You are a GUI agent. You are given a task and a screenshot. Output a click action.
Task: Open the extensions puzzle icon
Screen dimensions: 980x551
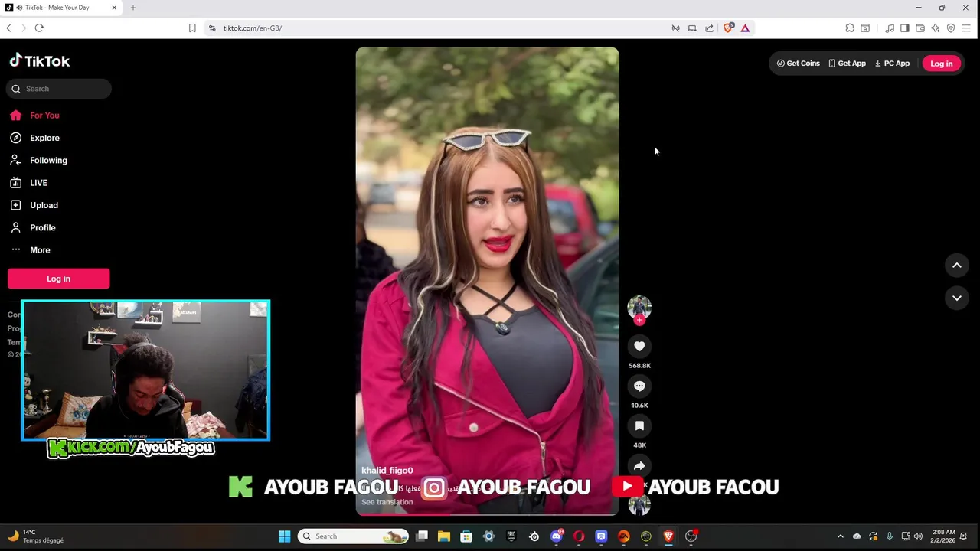tap(850, 28)
